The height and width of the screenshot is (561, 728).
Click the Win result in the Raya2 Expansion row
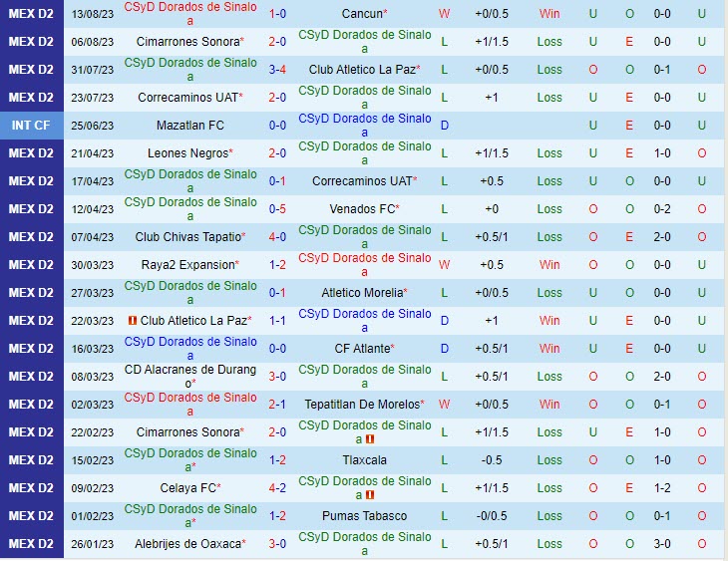(549, 264)
